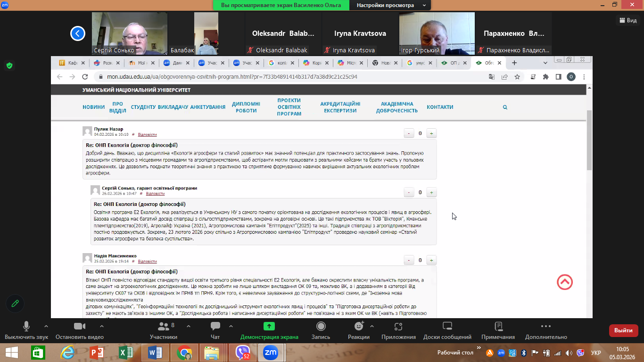The image size is (644, 362).
Task: Upvote Пулик Назар's comment with plus
Action: (431, 133)
